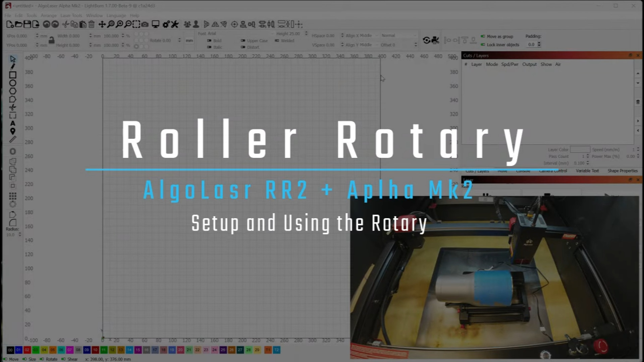The width and height of the screenshot is (644, 362).
Task: Open the Align X Middle dropdown
Action: point(362,36)
